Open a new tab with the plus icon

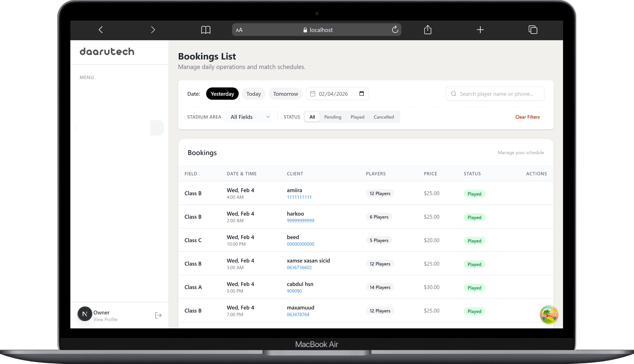click(x=480, y=29)
